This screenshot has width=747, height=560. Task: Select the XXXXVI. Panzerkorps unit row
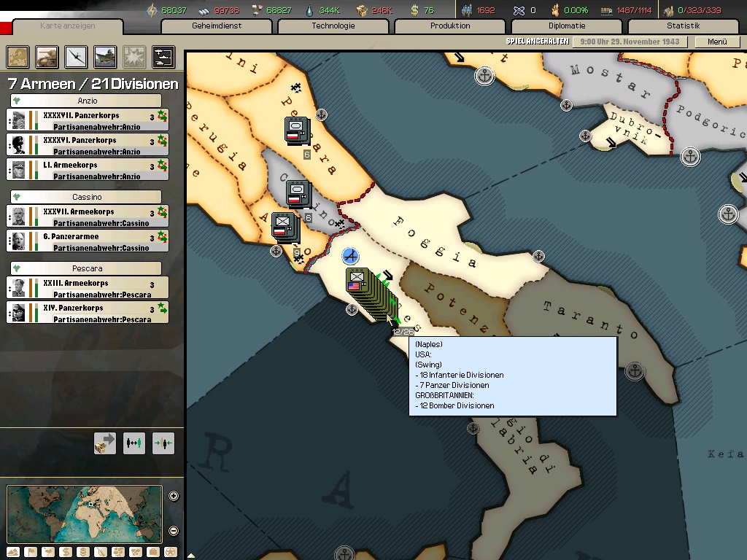click(x=88, y=145)
